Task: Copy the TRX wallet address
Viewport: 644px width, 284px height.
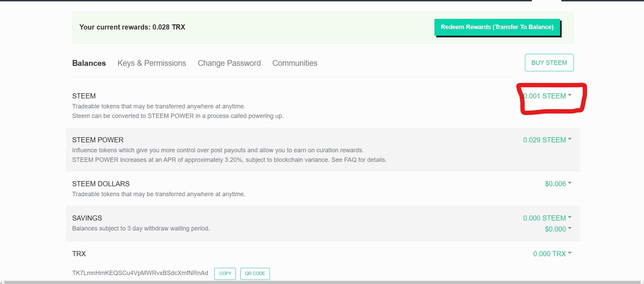Action: [x=225, y=274]
